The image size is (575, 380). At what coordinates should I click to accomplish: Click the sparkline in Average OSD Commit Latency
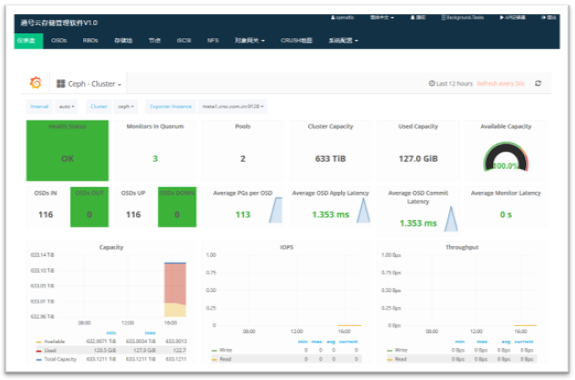451,219
